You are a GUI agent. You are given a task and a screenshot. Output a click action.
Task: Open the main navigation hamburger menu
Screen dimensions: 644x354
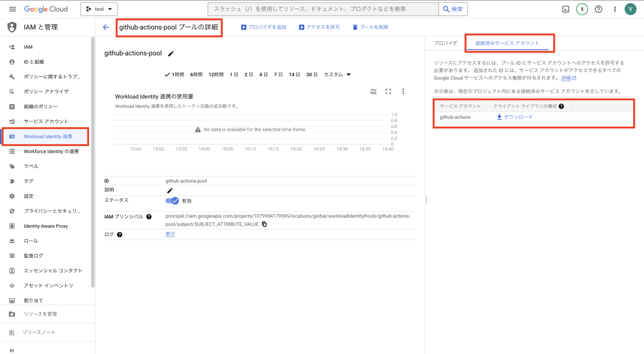(x=12, y=9)
